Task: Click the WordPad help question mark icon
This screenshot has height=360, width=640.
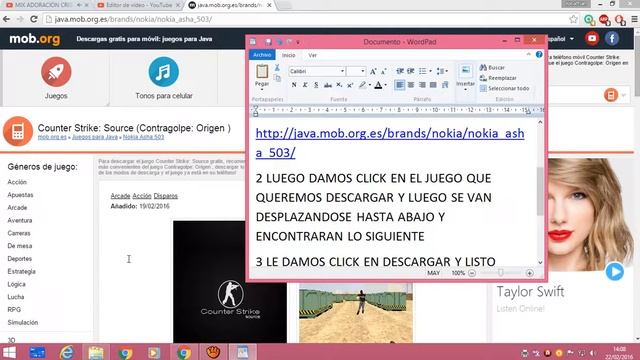Action: [x=539, y=54]
